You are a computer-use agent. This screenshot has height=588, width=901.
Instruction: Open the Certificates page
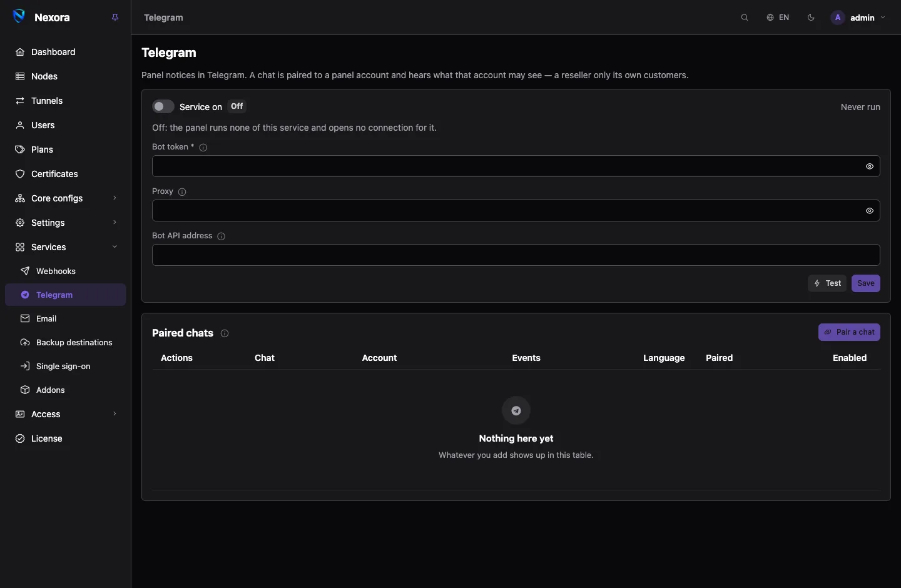tap(66, 174)
